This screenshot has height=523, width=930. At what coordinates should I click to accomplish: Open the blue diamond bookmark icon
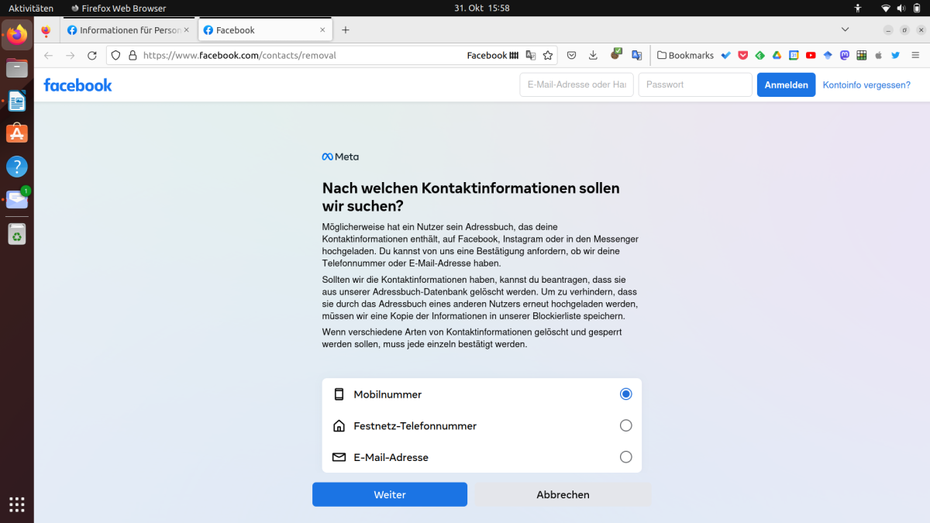828,55
